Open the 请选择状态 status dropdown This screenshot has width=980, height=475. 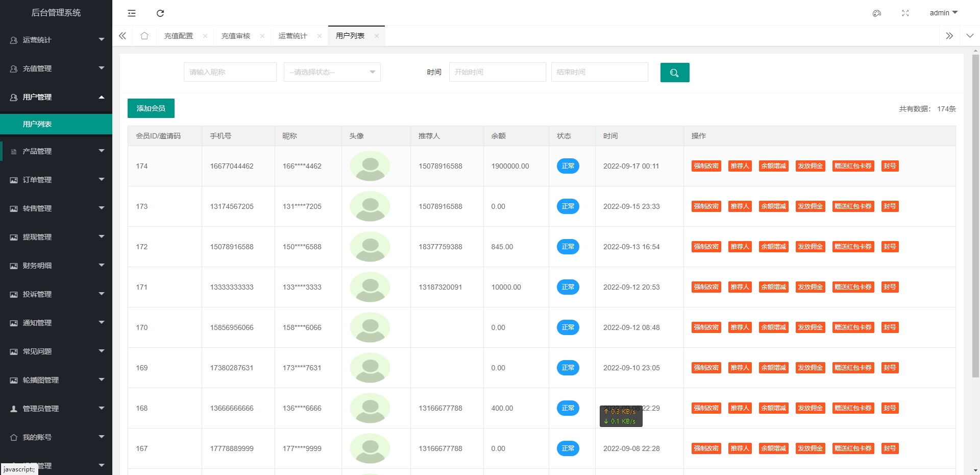pyautogui.click(x=332, y=72)
